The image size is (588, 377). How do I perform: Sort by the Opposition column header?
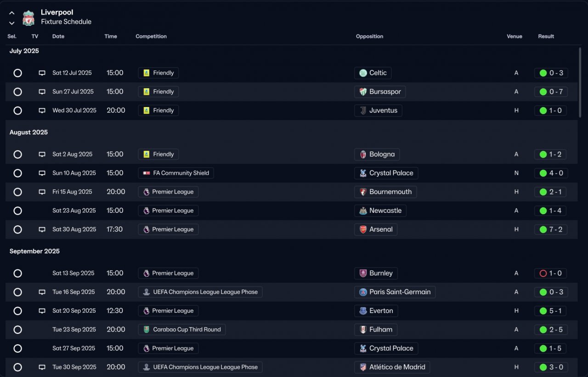click(x=369, y=36)
